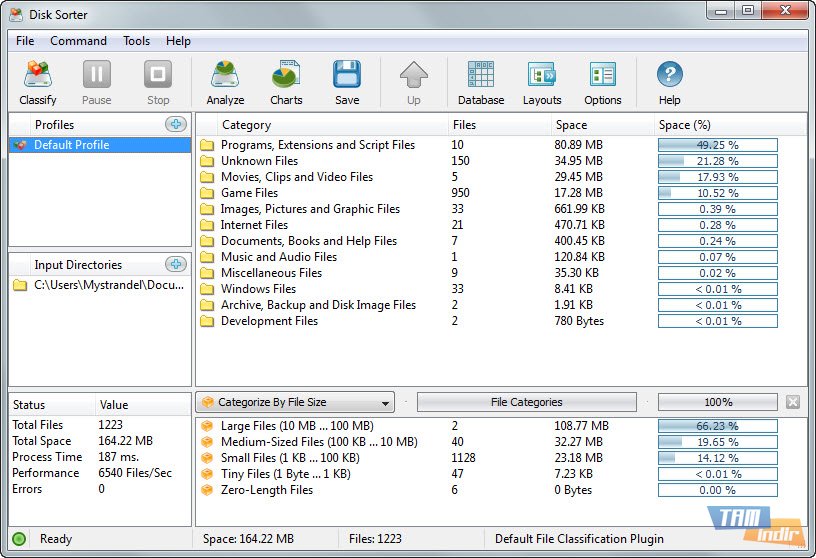816x558 pixels.
Task: Add a new profile with plus icon
Action: click(176, 124)
